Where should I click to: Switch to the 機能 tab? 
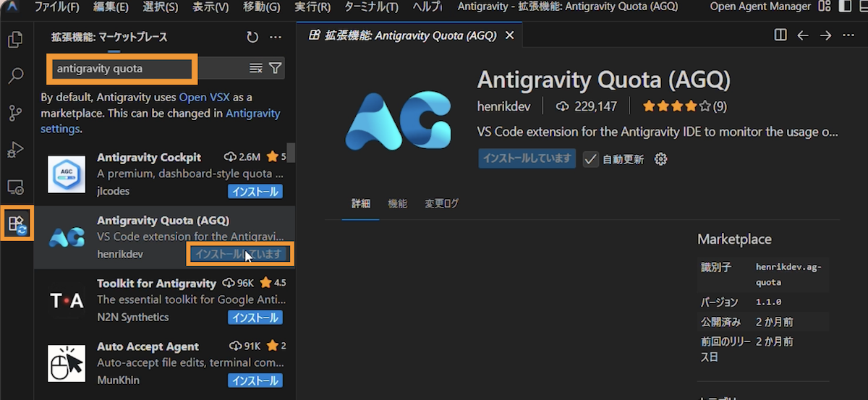pos(397,204)
